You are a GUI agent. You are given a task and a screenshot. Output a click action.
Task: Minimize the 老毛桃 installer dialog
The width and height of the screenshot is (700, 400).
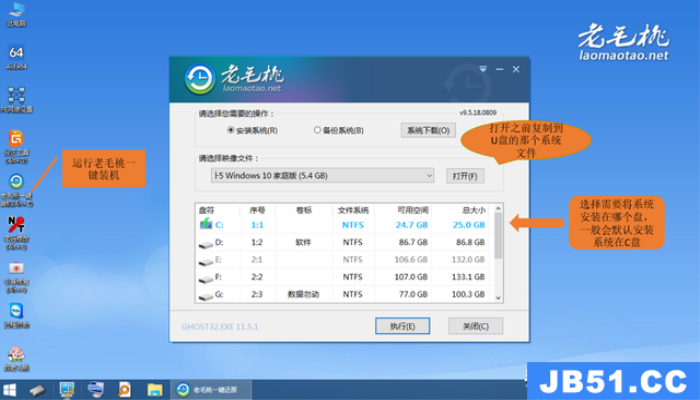click(x=499, y=69)
